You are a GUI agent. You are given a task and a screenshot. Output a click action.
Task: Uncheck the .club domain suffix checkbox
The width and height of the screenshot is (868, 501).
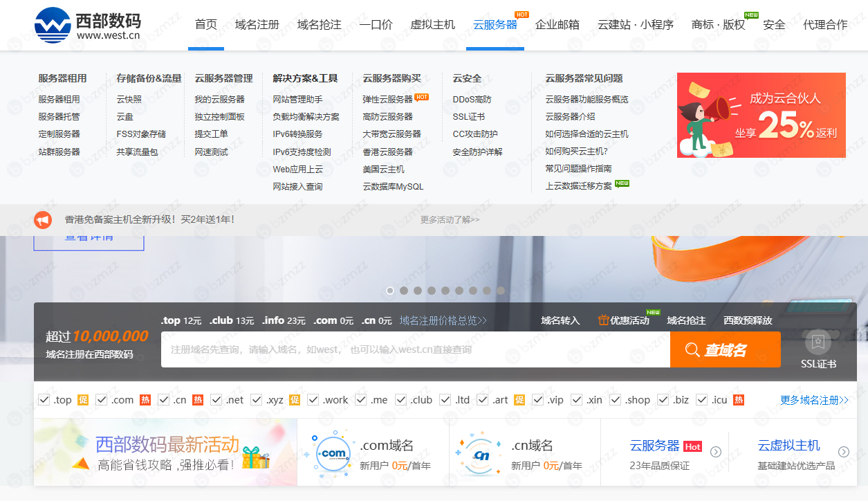(400, 400)
